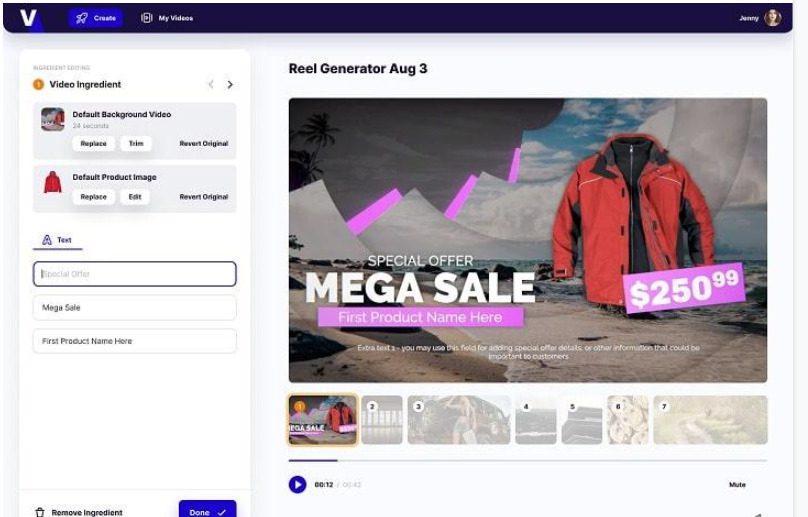The width and height of the screenshot is (808, 517).
Task: Edit the Default Product Image
Action: (135, 197)
